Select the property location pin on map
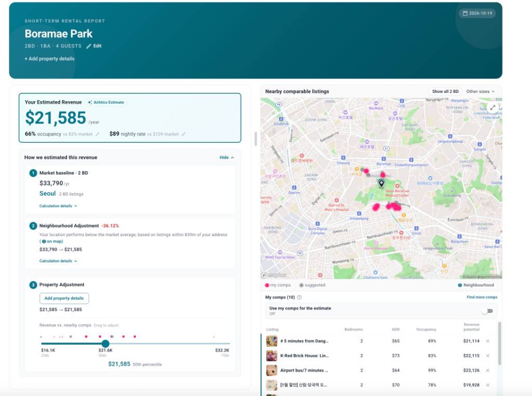Viewport: 532px width, 396px height. tap(381, 183)
